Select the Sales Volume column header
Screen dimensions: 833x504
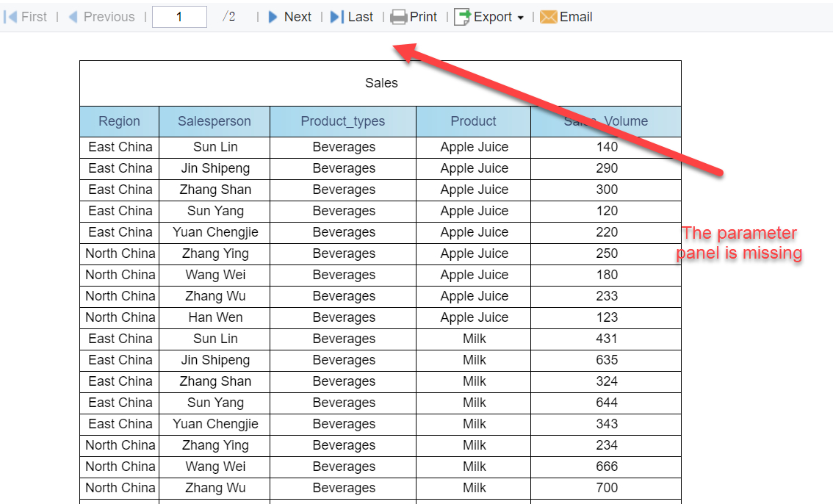tap(605, 120)
